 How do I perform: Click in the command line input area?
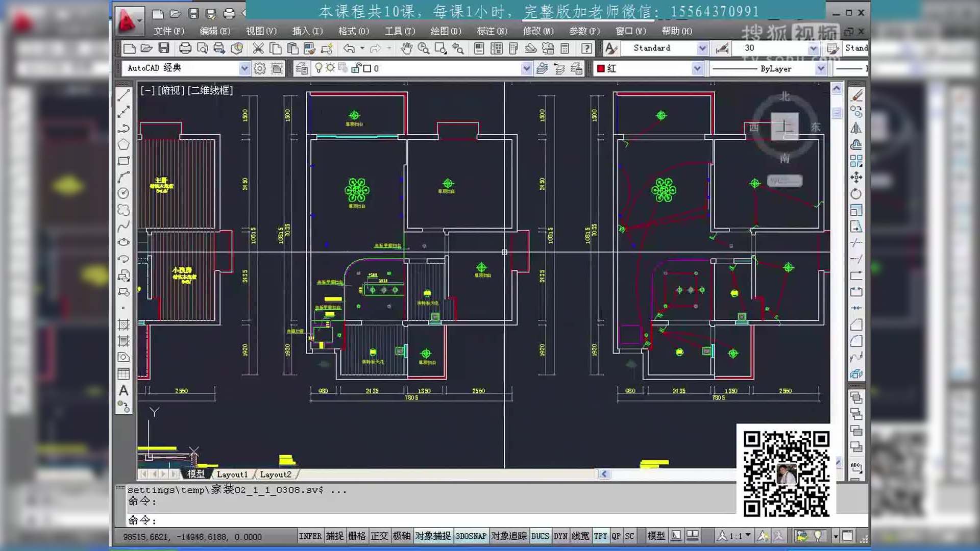click(306, 520)
